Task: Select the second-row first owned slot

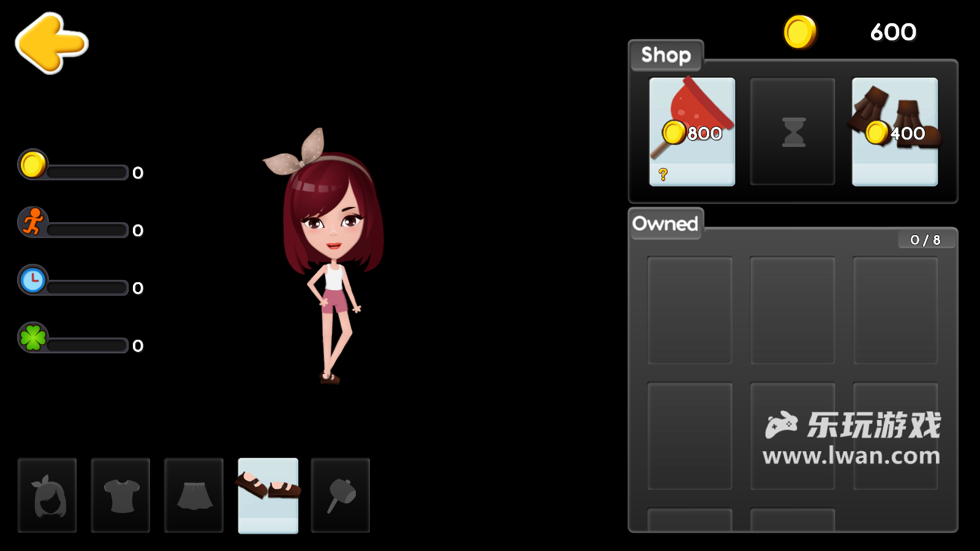Action: (x=690, y=436)
